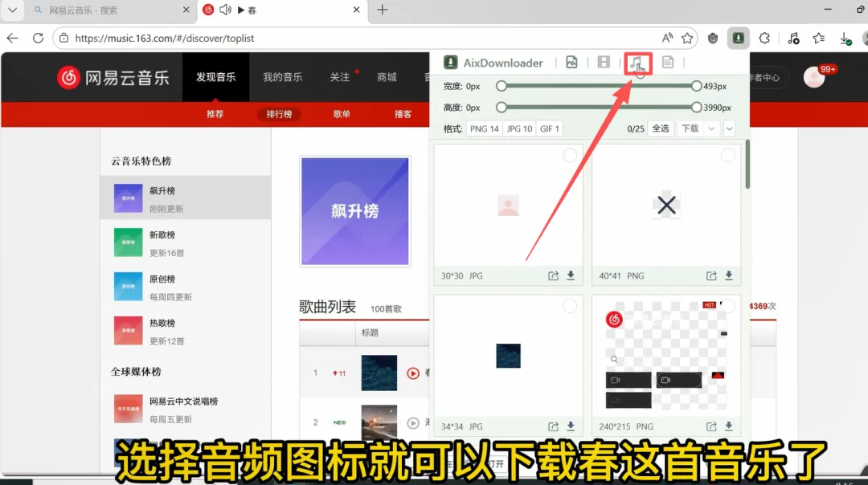Open browser extensions puzzle icon

[x=764, y=39]
